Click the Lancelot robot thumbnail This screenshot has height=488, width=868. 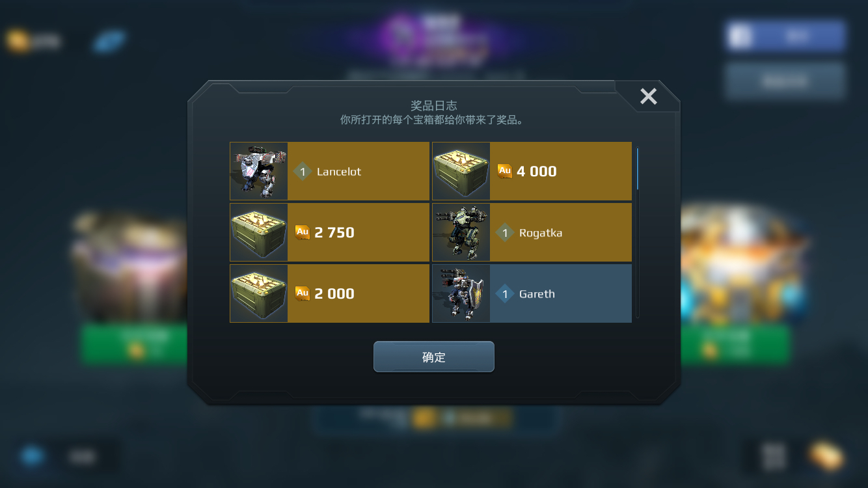pos(259,171)
